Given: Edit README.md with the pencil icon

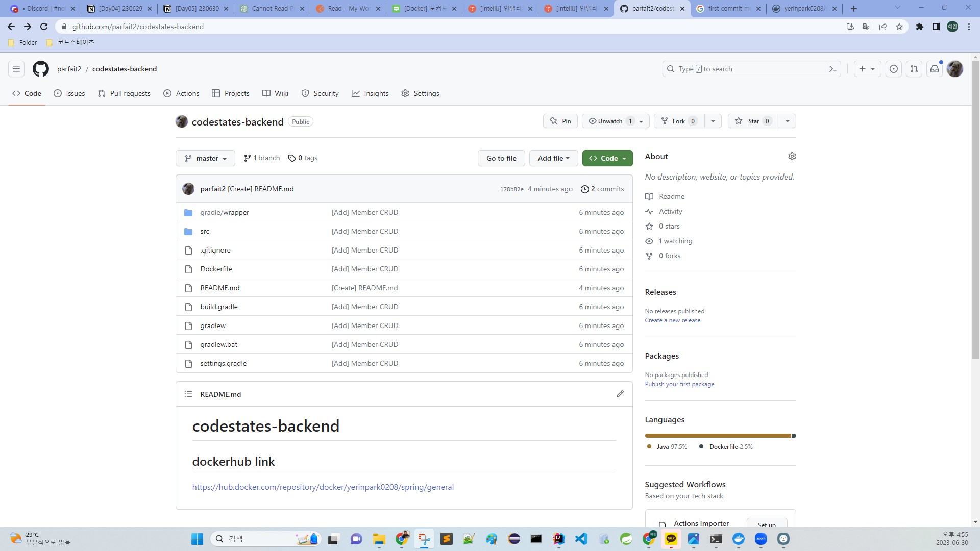Looking at the screenshot, I should click(620, 394).
